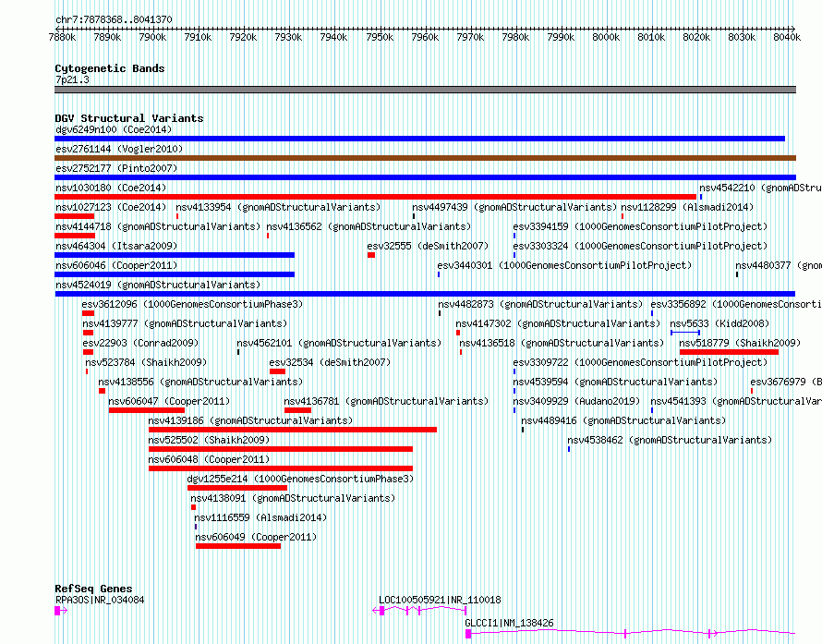822x644 pixels.
Task: Click nsv4562101 gnomAD variant label
Action: click(339, 343)
